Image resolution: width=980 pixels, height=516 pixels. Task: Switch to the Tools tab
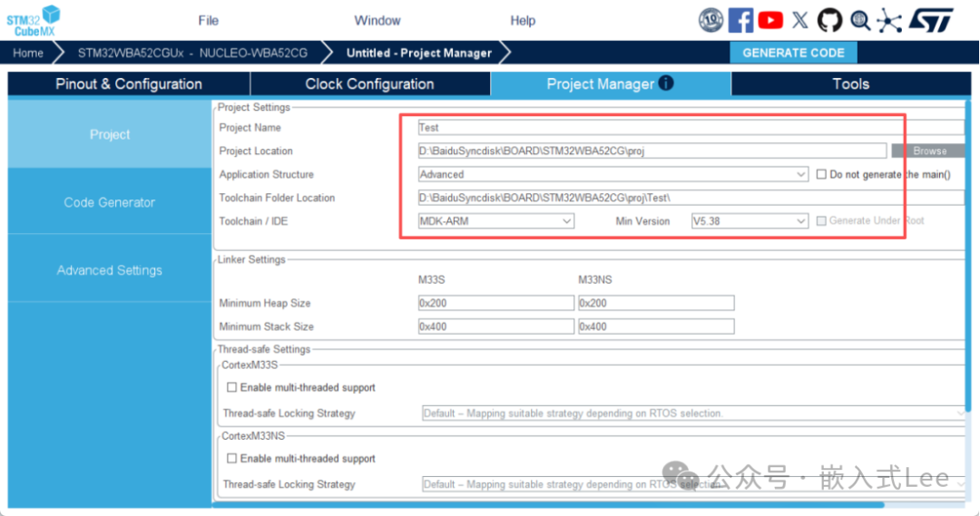(x=850, y=84)
